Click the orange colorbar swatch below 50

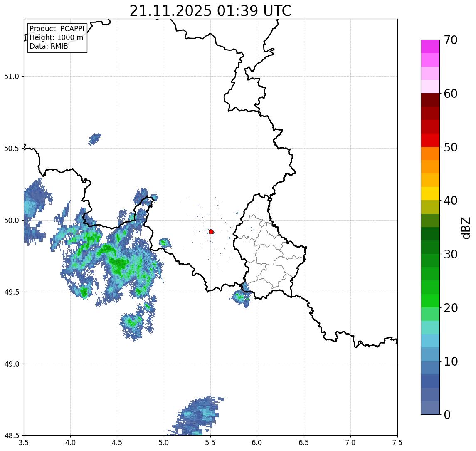click(430, 154)
